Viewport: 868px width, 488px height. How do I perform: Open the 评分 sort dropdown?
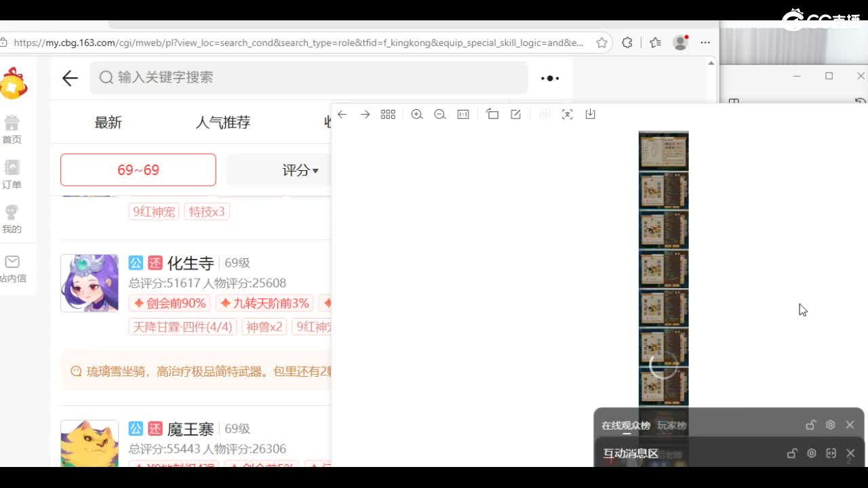(300, 170)
